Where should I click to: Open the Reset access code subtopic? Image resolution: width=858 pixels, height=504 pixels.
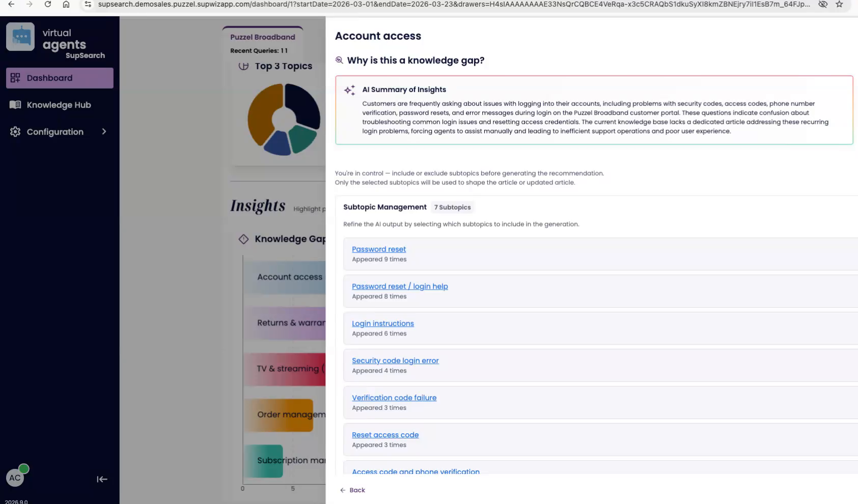385,435
